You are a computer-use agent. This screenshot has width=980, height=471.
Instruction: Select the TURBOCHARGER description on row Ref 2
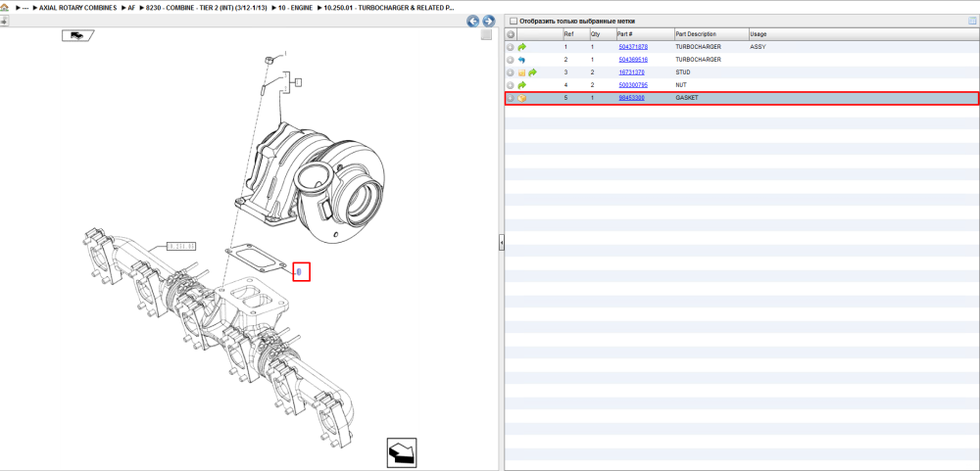698,60
